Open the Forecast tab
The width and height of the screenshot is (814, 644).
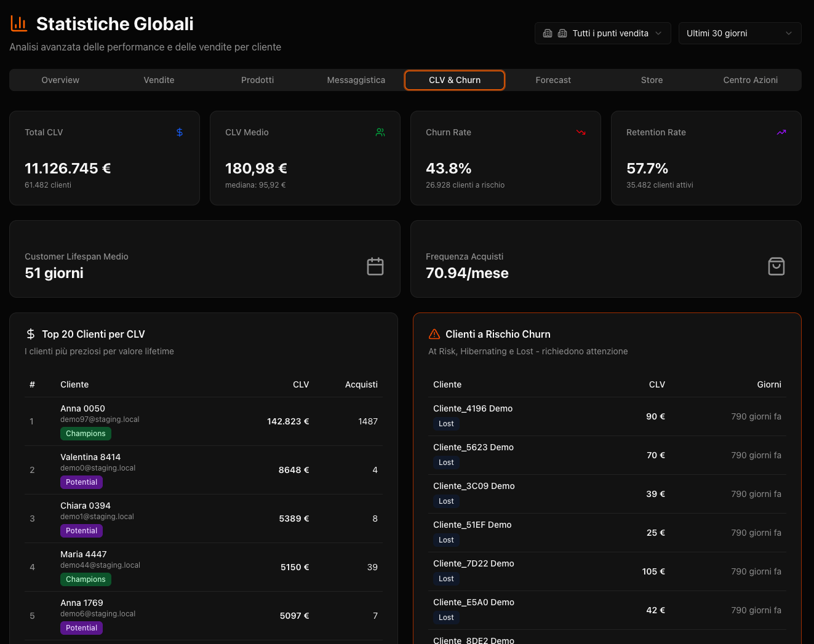tap(553, 80)
